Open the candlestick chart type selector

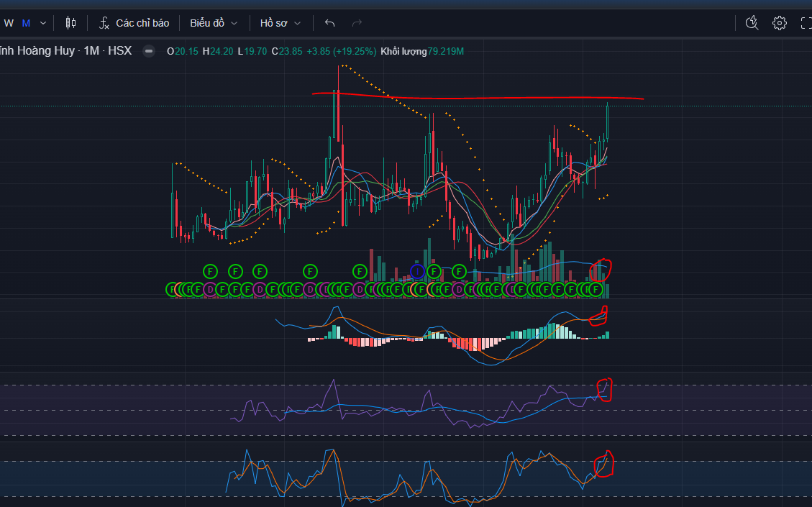tap(71, 23)
